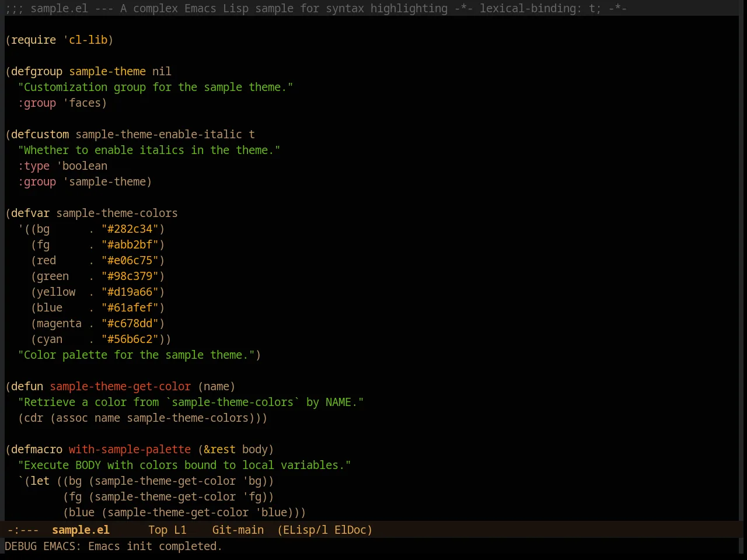Click docstring "Whether to enable italics in the theme."

(149, 150)
